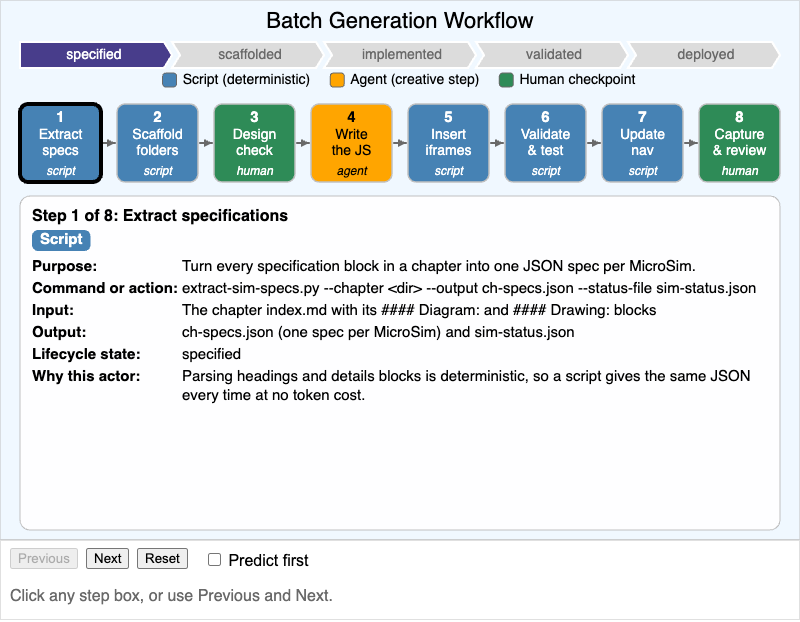The width and height of the screenshot is (800, 622).
Task: Click 'Human checkpoint' legend label
Action: click(x=577, y=80)
